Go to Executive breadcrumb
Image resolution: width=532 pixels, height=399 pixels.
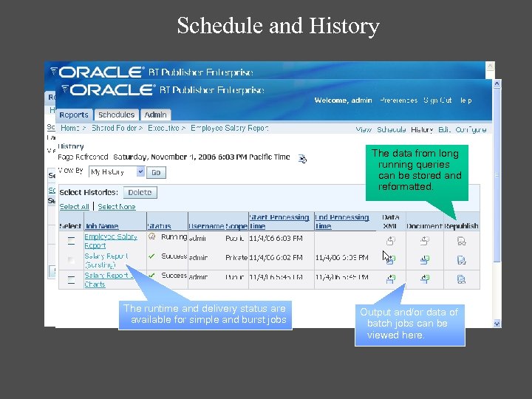click(x=163, y=128)
